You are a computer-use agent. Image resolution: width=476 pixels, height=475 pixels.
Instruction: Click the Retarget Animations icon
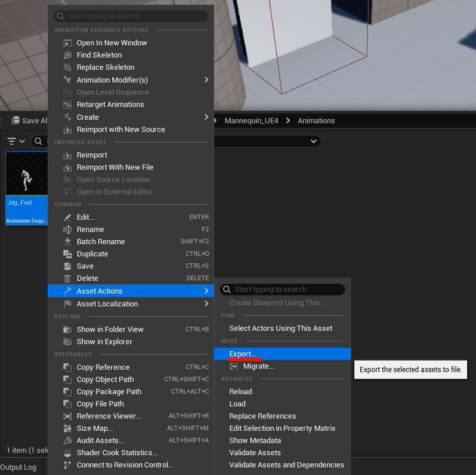(68, 105)
